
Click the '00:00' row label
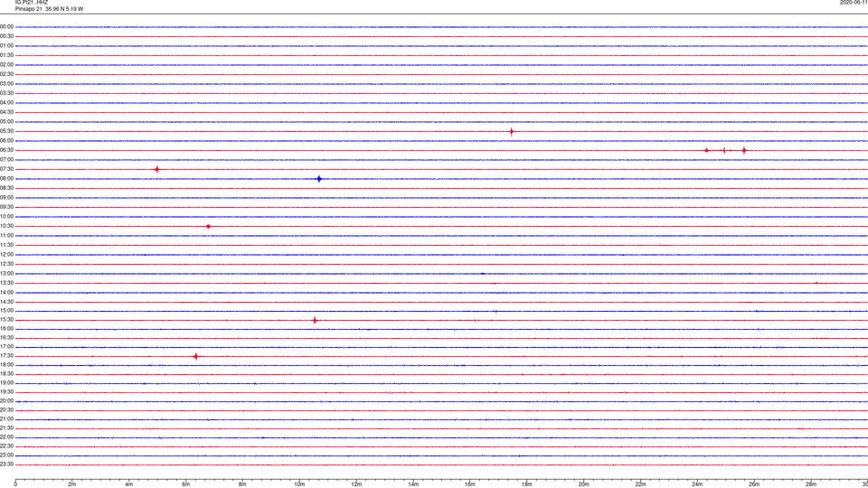click(x=6, y=26)
